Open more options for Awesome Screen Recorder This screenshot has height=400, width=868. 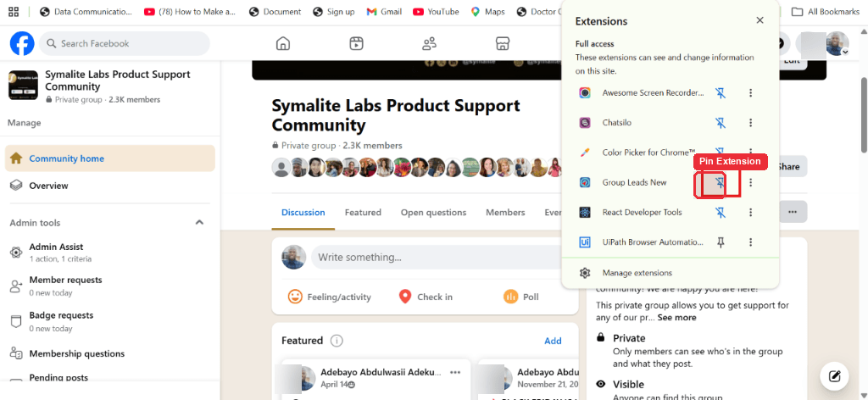[751, 93]
